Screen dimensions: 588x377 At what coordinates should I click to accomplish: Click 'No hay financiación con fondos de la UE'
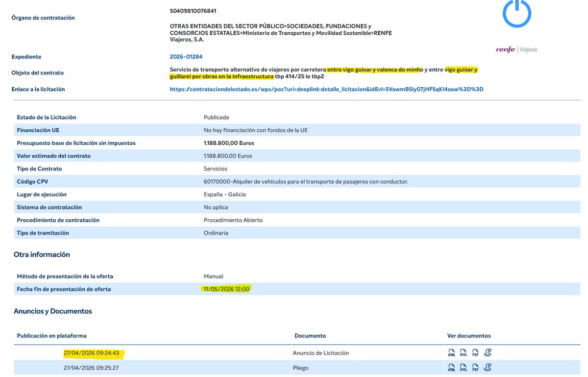256,130
